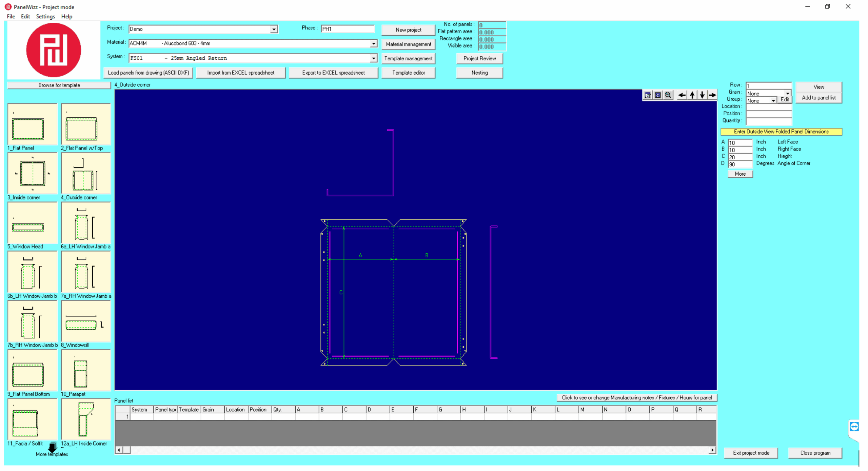Pan the drawing view left with arrow
The width and height of the screenshot is (868, 471).
682,95
